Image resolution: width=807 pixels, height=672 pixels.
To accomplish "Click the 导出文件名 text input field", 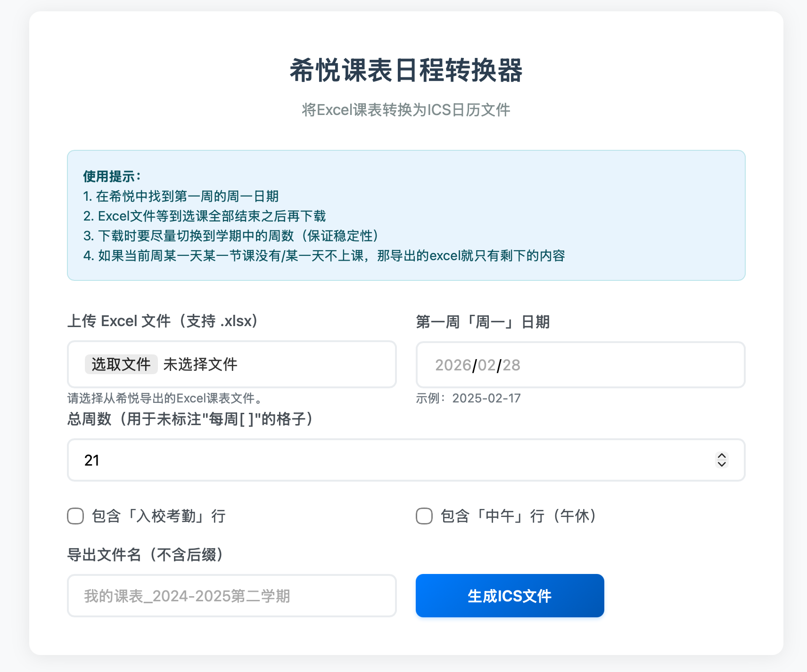I will (x=231, y=596).
